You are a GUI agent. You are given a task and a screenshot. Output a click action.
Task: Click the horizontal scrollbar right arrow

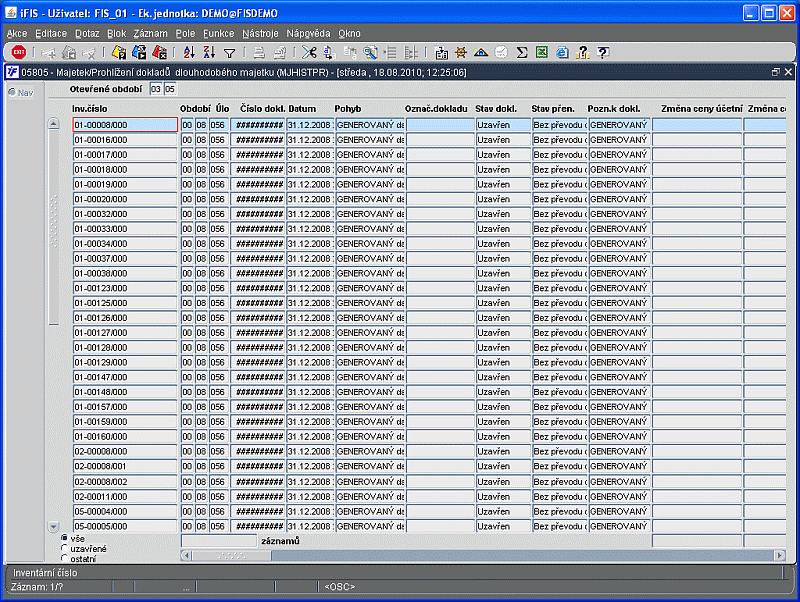[779, 555]
